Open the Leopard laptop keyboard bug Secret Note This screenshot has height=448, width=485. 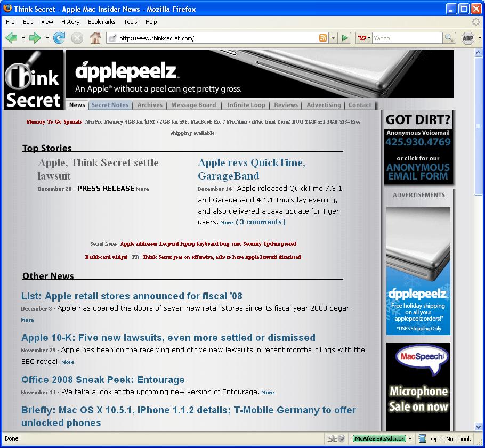pos(208,243)
